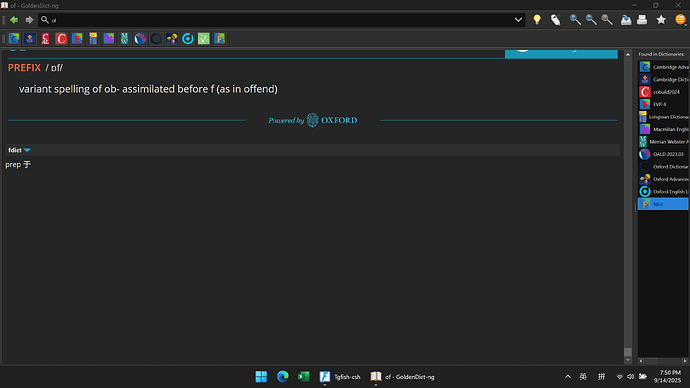Select Macmillan English in sidebar list

click(663, 129)
